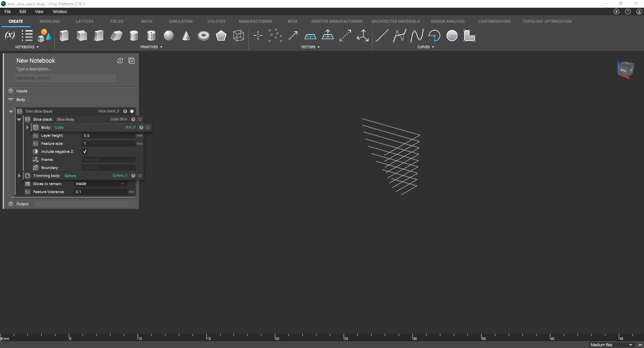Open the download updates icon
Image resolution: width=644 pixels, height=348 pixels.
(616, 12)
